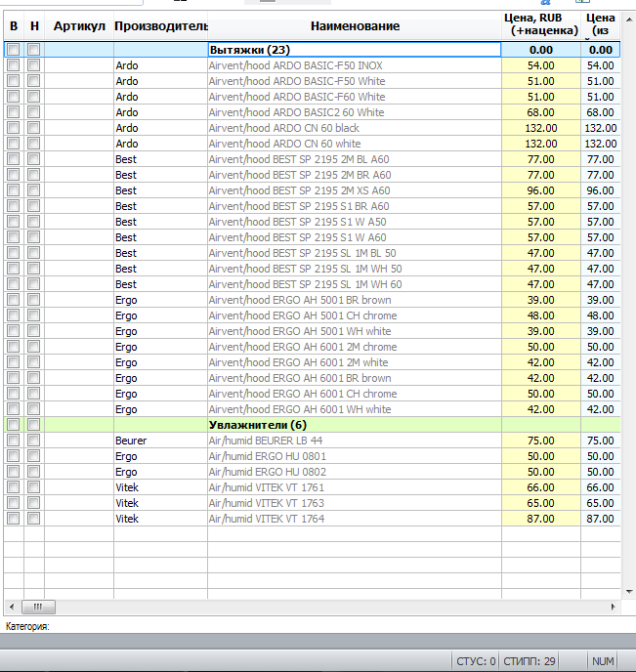The width and height of the screenshot is (636, 672).
Task: Click the Категория: label
Action: 27,626
